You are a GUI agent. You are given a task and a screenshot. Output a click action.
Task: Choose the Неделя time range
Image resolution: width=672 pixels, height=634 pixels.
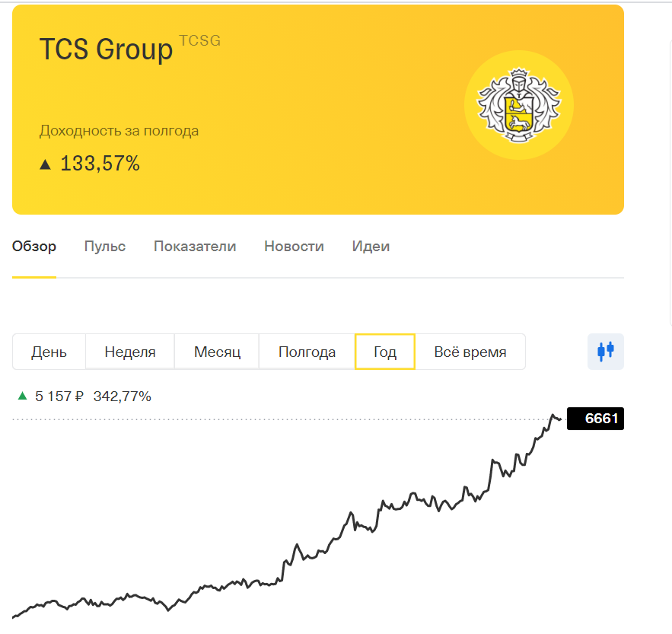pyautogui.click(x=130, y=352)
